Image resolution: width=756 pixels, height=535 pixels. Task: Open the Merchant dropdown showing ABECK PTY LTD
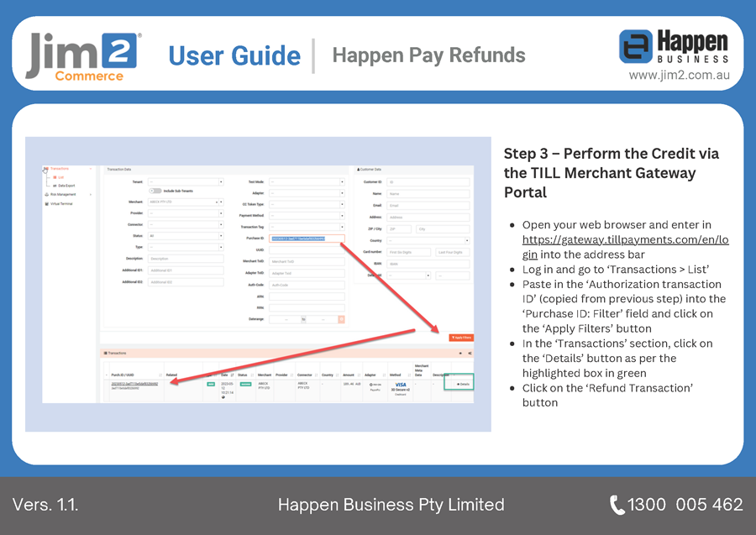coord(186,202)
